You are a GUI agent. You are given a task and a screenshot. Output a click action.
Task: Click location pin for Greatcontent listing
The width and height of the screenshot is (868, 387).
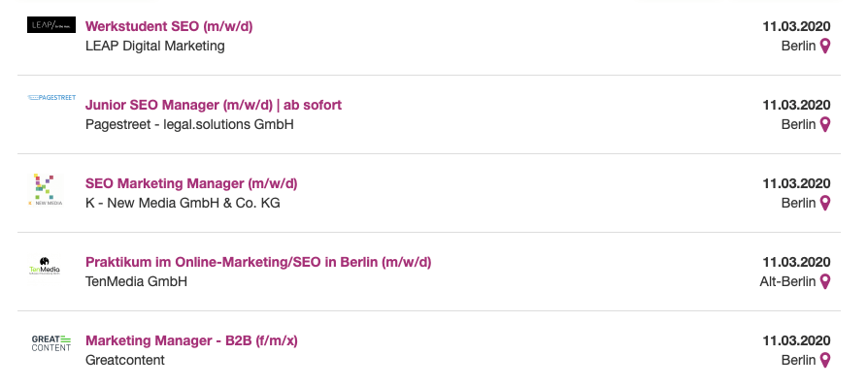point(825,360)
